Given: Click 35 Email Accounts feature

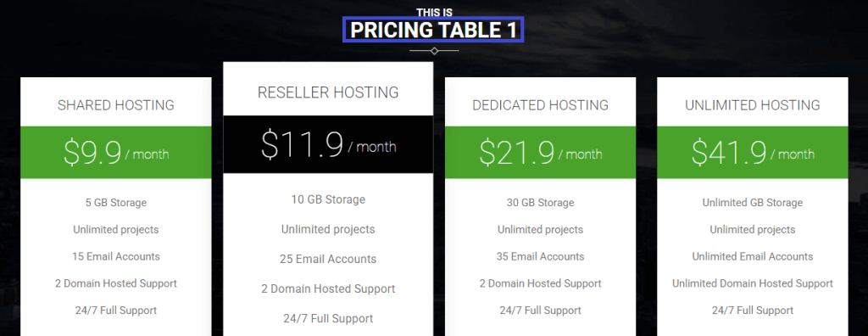Looking at the screenshot, I should [x=540, y=256].
